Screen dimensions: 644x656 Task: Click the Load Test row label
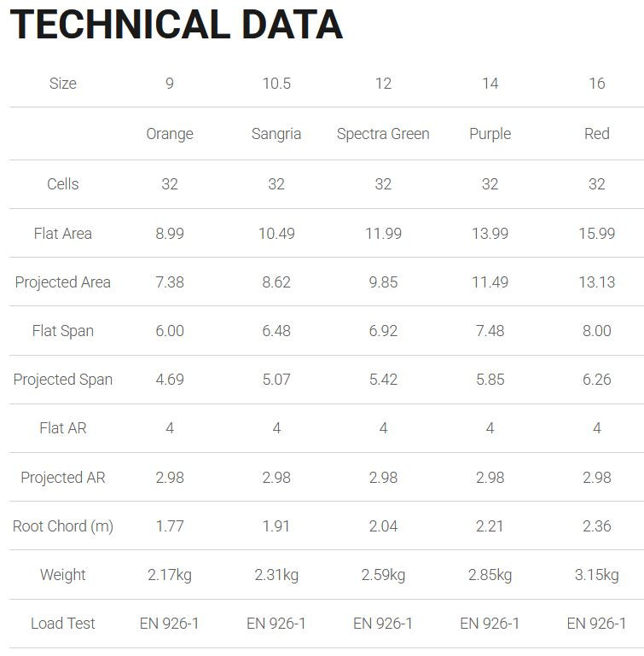pyautogui.click(x=63, y=624)
